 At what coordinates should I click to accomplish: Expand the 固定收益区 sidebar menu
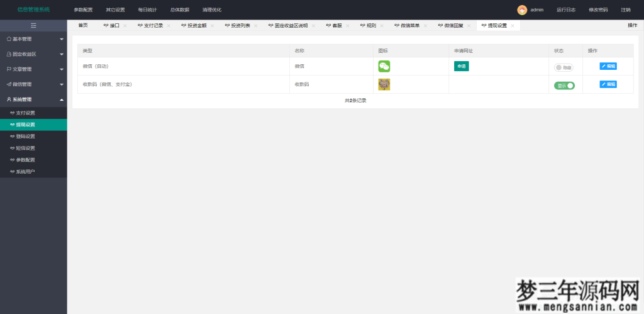click(33, 54)
